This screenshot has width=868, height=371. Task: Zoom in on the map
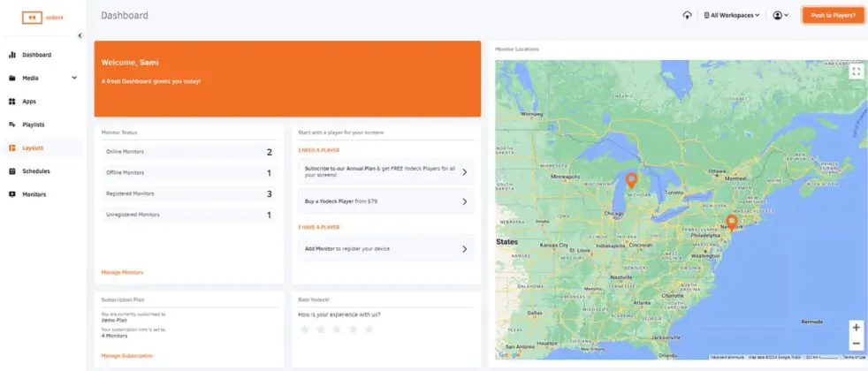coord(855,327)
